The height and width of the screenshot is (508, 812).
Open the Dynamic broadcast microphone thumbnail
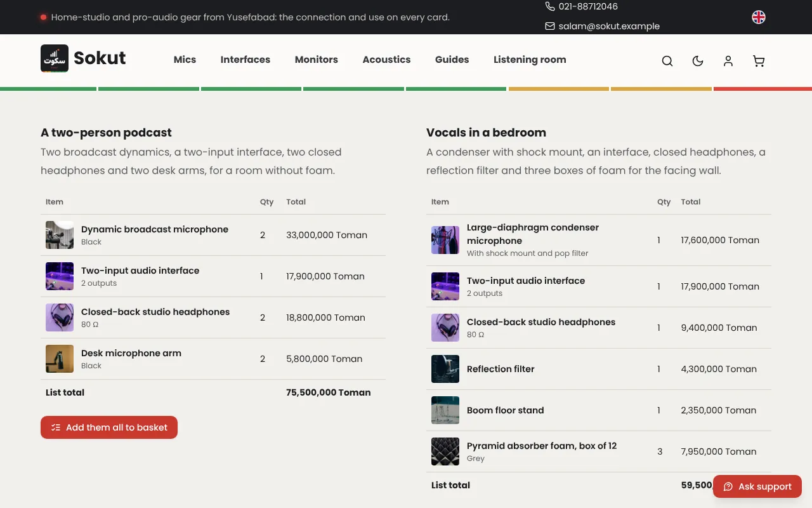click(x=60, y=235)
